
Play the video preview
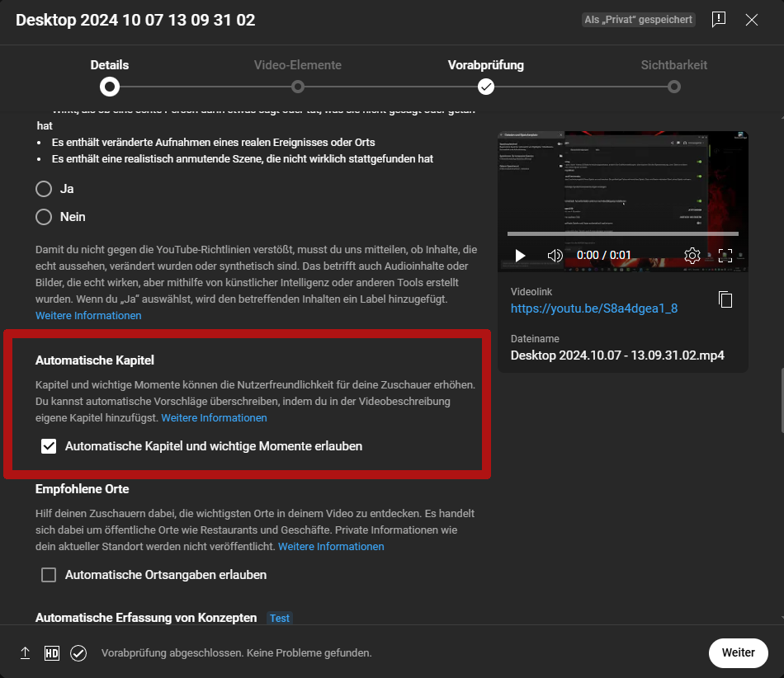pos(520,256)
